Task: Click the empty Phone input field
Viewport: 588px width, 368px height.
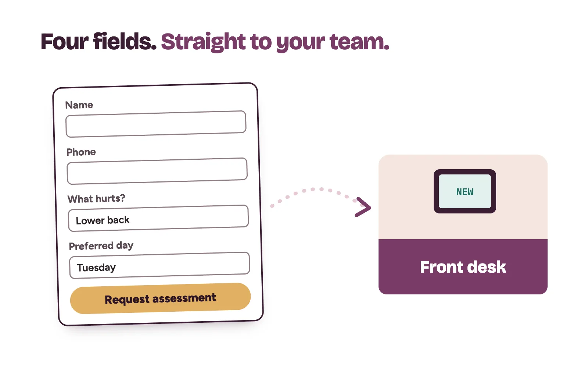Action: [x=157, y=171]
